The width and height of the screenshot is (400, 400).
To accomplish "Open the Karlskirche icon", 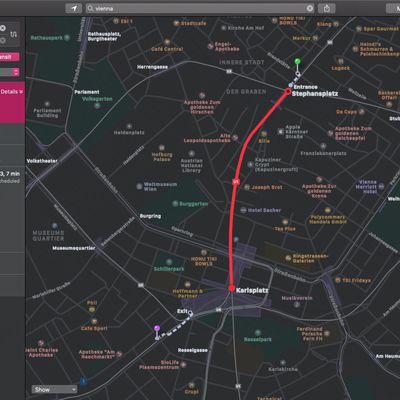I will pos(283,363).
